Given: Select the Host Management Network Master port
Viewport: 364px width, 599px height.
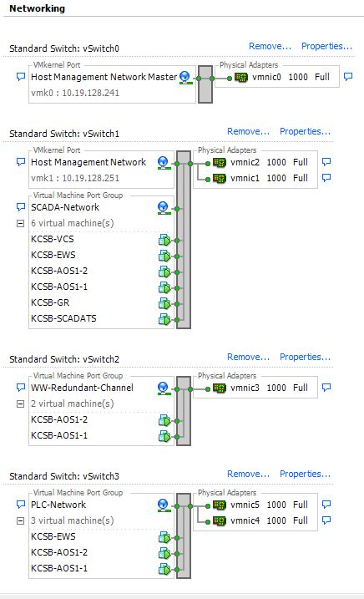Looking at the screenshot, I should click(104, 77).
